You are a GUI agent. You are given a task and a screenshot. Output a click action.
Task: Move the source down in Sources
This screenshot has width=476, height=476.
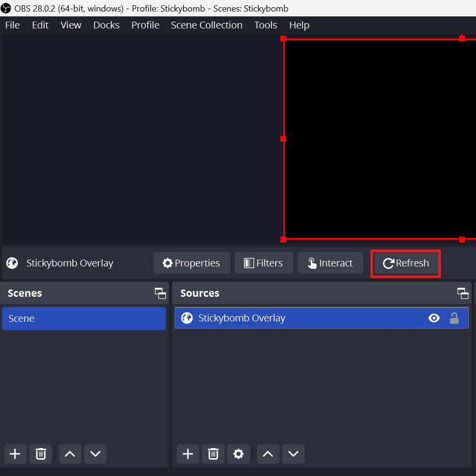(293, 454)
